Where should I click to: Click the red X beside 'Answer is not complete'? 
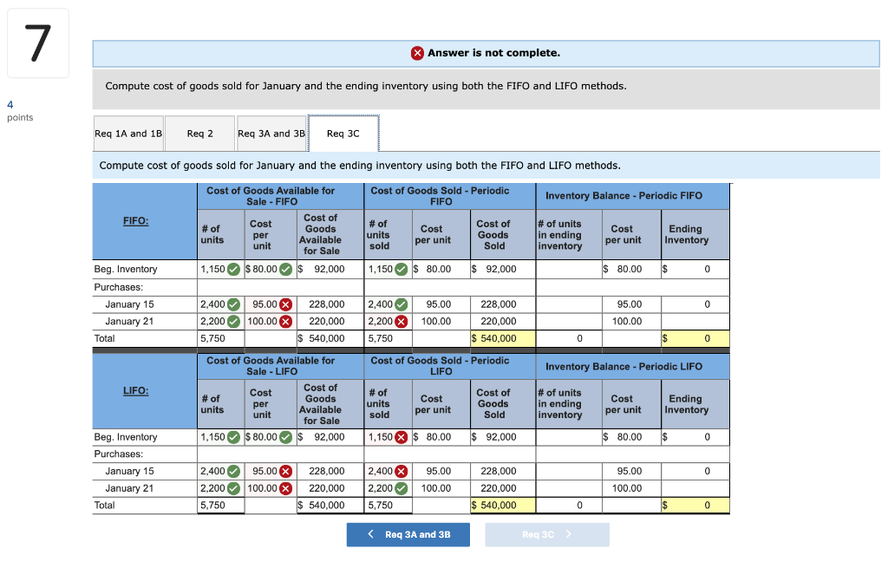[417, 53]
